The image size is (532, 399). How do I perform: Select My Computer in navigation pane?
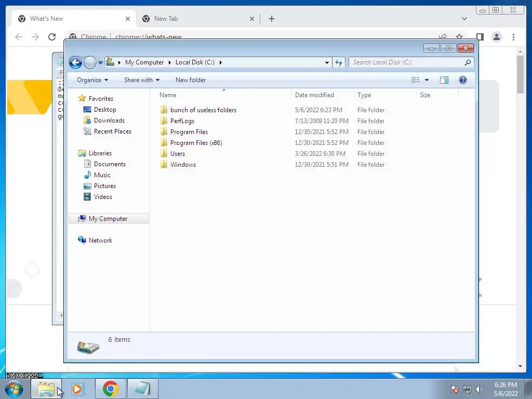[108, 219]
